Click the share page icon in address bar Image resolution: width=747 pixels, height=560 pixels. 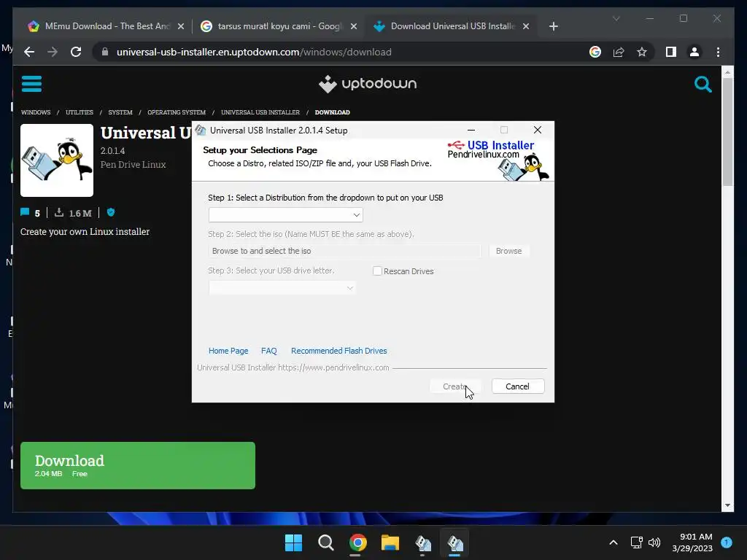[x=619, y=52]
